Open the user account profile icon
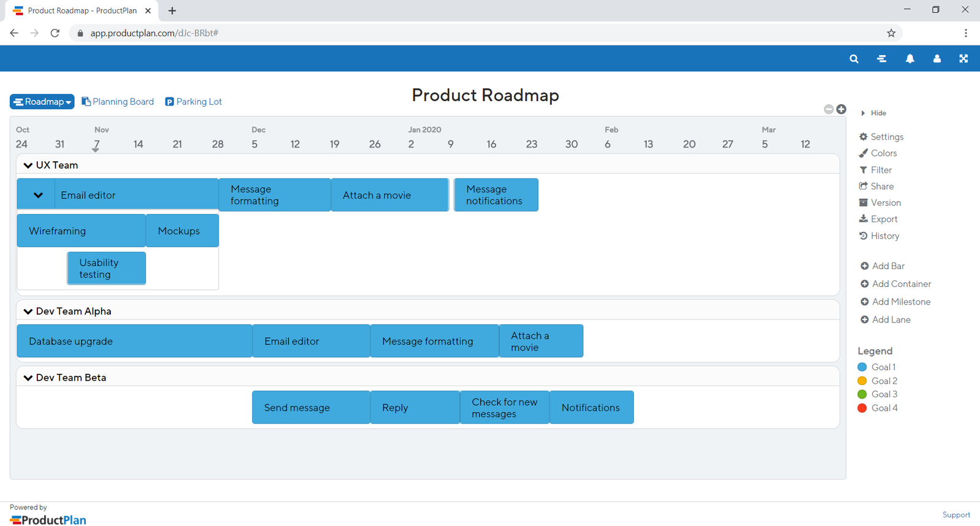Image resolution: width=980 pixels, height=526 pixels. click(937, 59)
